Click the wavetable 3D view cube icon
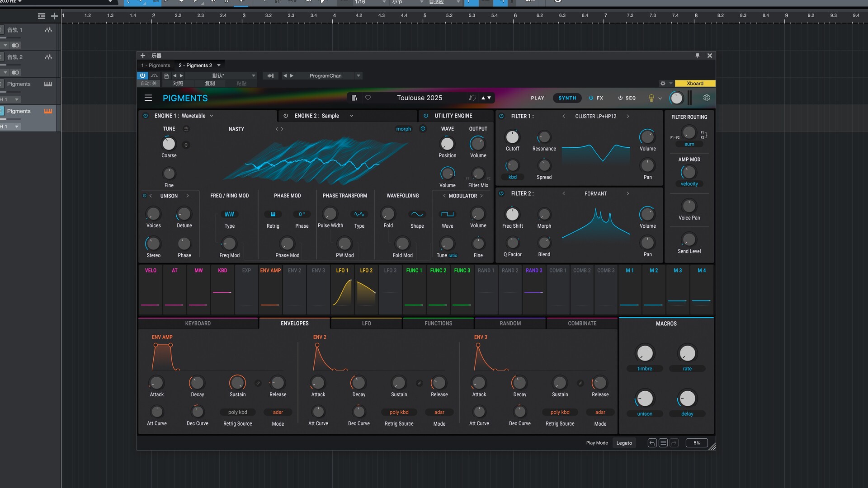The height and width of the screenshot is (488, 868). (423, 129)
